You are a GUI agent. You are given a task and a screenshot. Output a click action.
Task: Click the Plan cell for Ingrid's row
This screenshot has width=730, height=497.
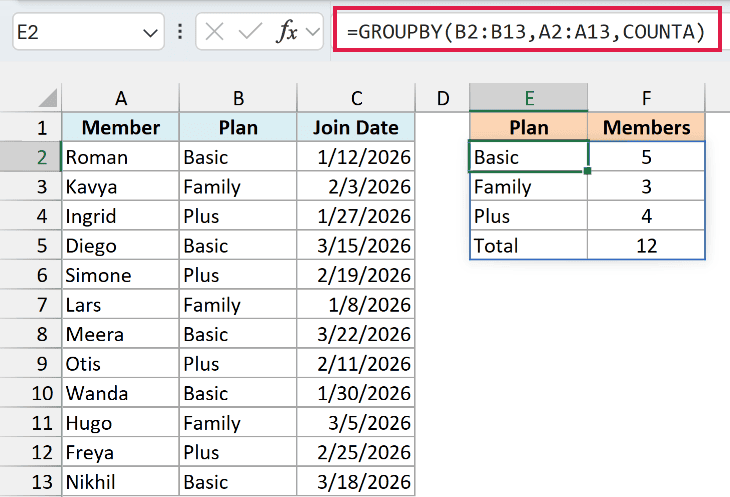[x=238, y=216]
